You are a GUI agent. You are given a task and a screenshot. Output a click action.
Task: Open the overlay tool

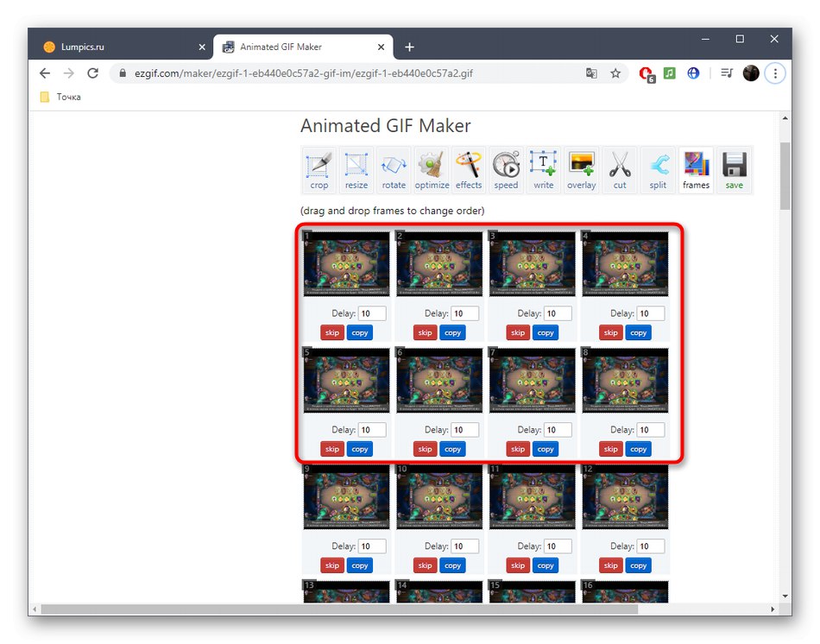(x=582, y=170)
